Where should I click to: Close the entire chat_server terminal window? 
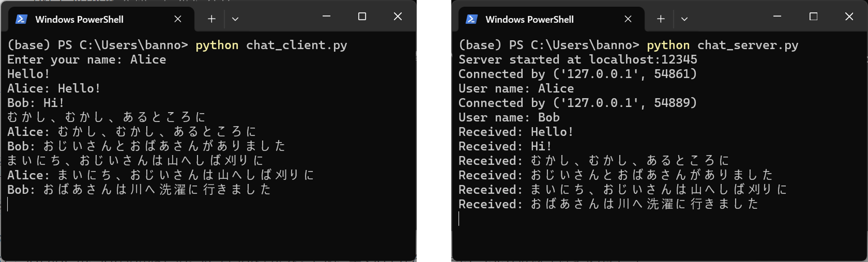point(849,16)
